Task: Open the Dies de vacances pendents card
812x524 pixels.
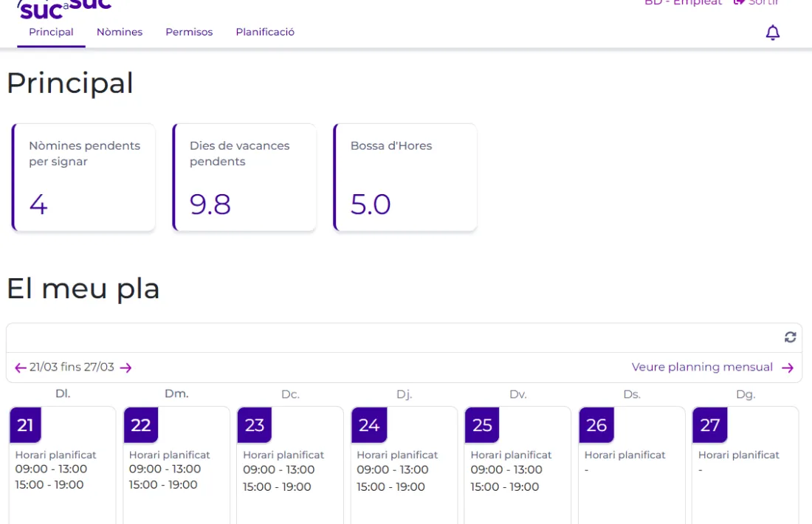Action: coord(245,178)
